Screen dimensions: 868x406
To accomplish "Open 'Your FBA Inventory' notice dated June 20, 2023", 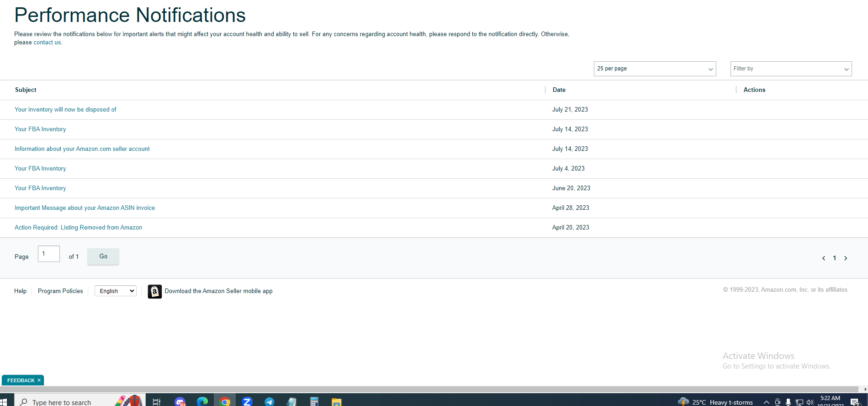I will pyautogui.click(x=40, y=188).
